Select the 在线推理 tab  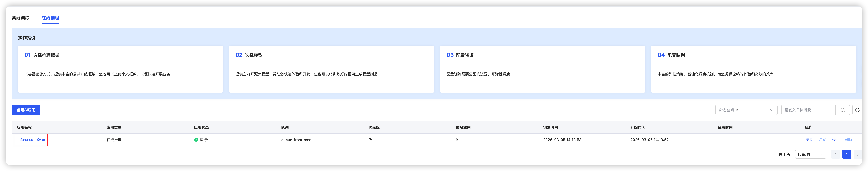tap(51, 18)
